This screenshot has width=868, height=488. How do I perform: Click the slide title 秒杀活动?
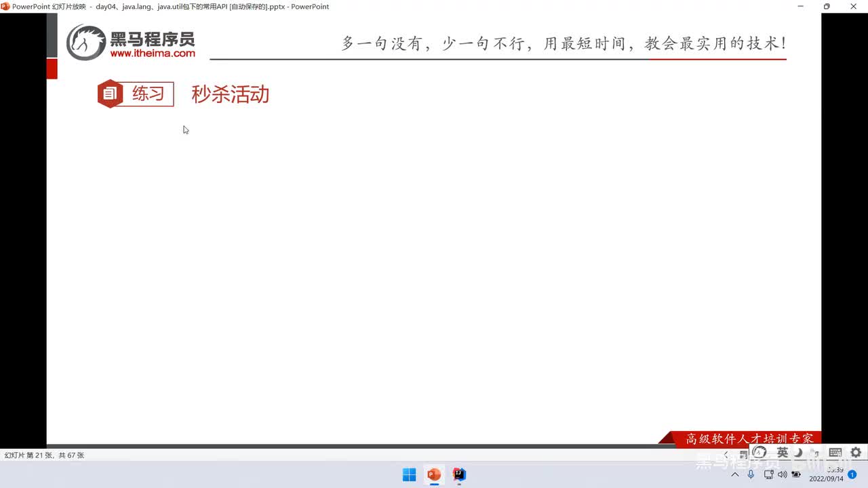tap(231, 94)
